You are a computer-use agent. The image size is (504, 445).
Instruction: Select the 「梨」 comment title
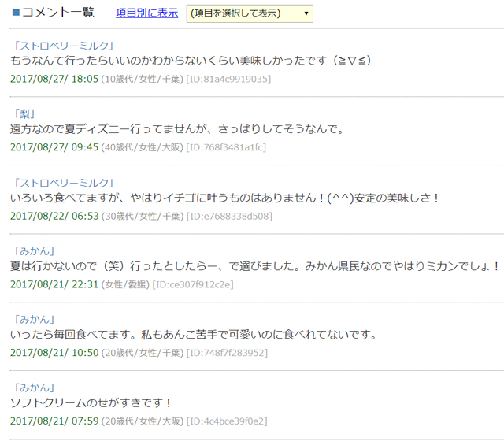coord(27,114)
